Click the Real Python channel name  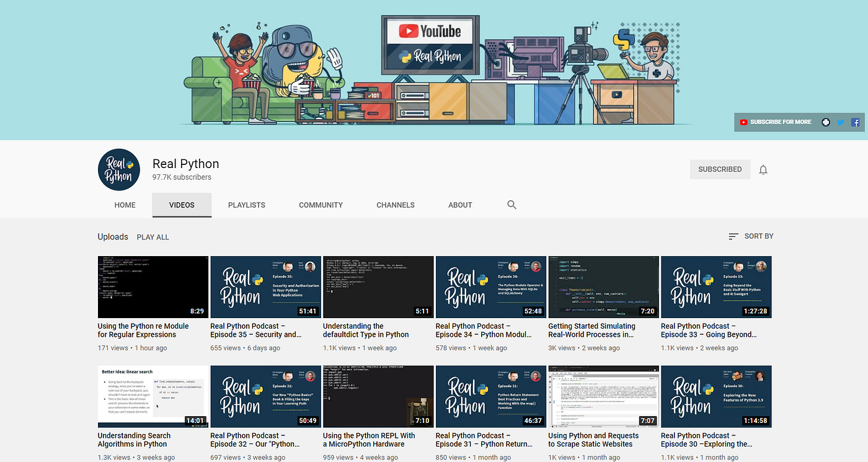click(x=186, y=164)
